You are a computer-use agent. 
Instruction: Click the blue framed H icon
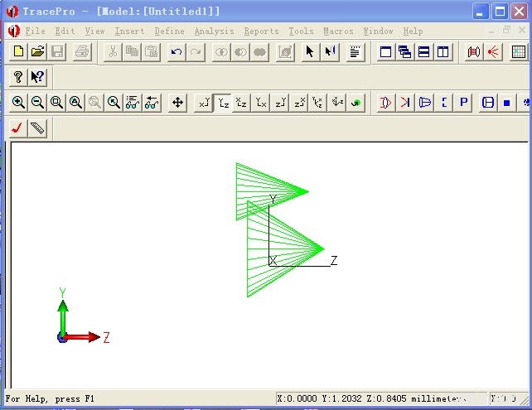(x=488, y=103)
